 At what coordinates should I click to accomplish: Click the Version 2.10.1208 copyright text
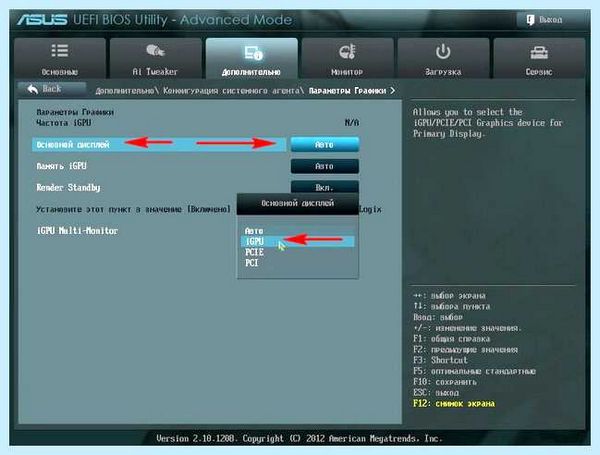click(299, 438)
